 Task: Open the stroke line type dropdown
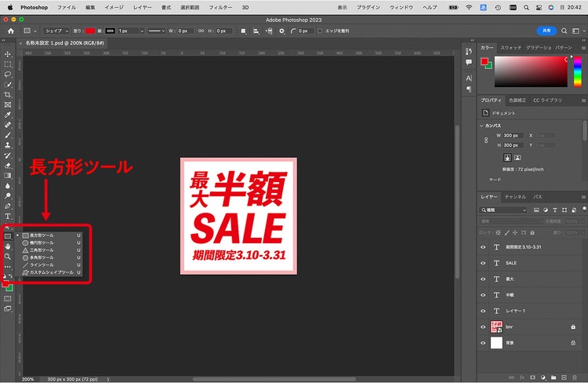click(156, 31)
